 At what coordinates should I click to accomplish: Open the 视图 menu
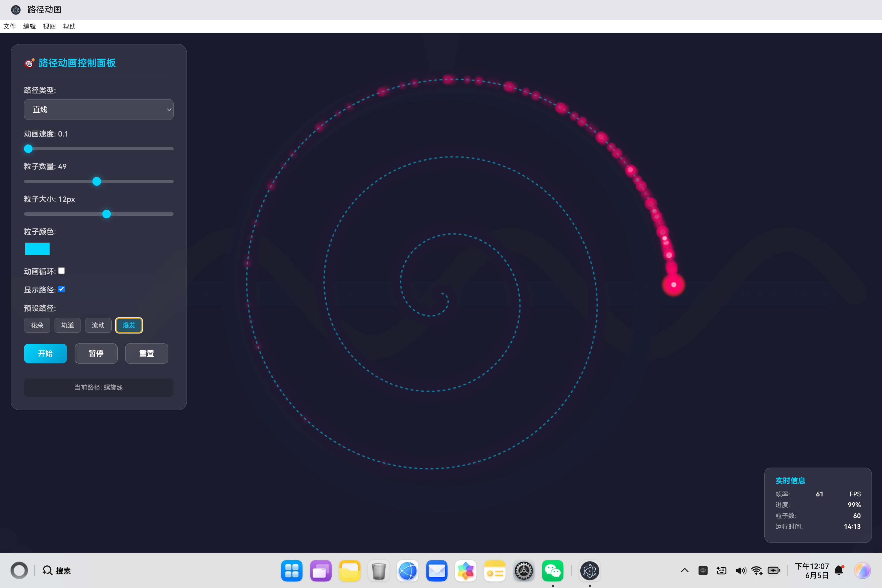click(49, 26)
